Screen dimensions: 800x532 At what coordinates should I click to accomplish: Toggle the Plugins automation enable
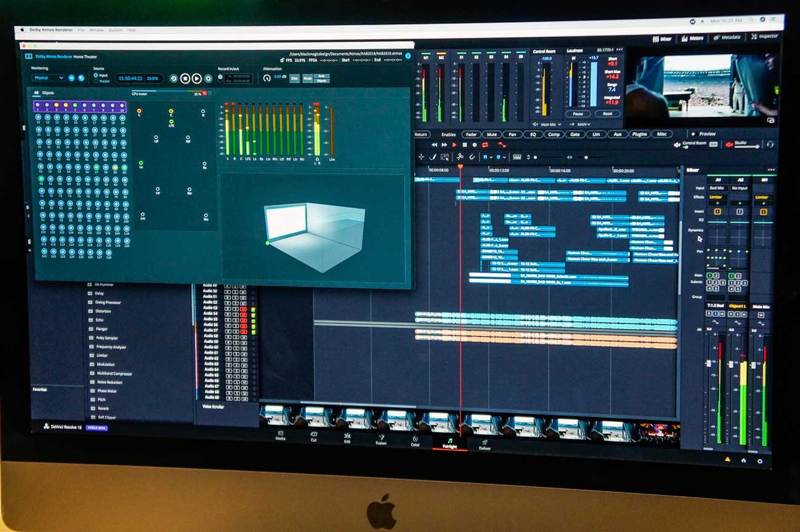coord(639,134)
